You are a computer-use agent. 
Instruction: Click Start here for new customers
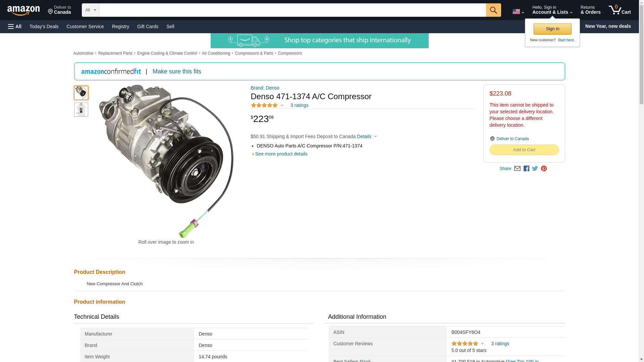566,40
